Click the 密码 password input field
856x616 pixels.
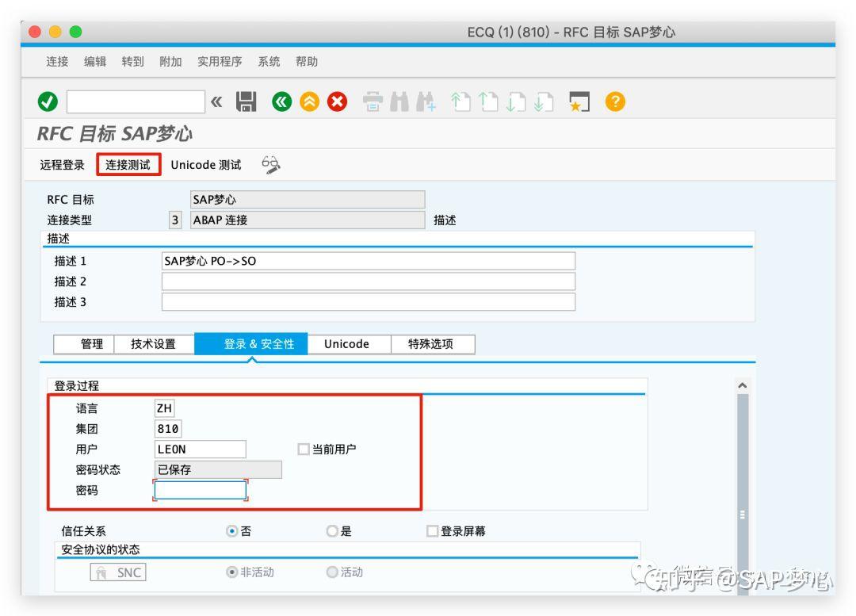click(x=201, y=490)
